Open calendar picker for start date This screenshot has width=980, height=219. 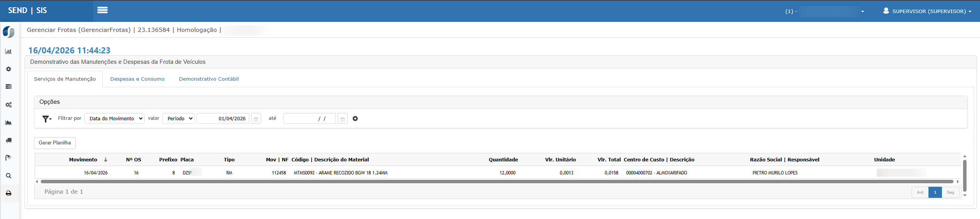[x=256, y=119]
